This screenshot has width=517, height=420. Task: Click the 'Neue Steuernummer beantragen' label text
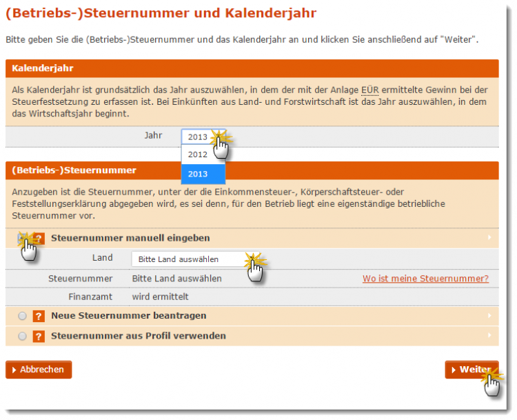pos(128,316)
